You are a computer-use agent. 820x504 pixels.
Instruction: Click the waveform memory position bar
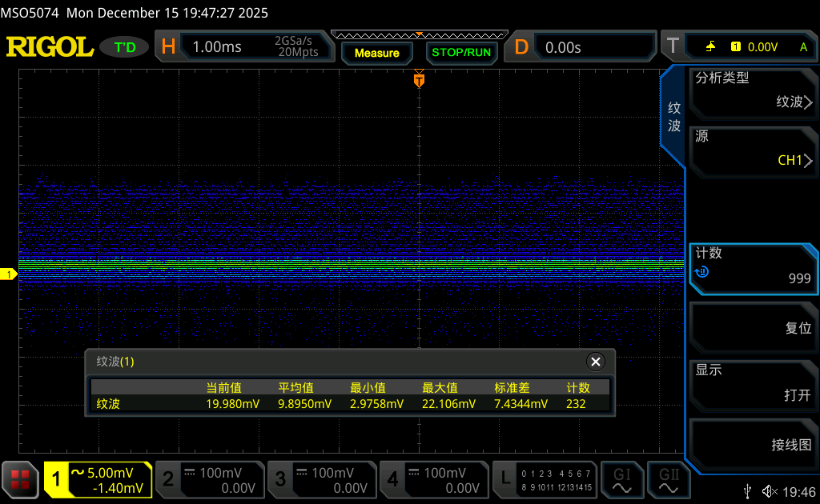[419, 34]
